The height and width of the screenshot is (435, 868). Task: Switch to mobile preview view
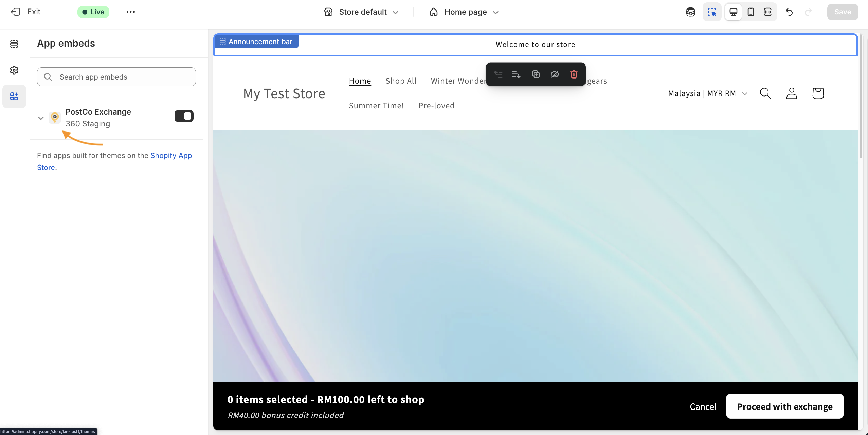click(751, 12)
